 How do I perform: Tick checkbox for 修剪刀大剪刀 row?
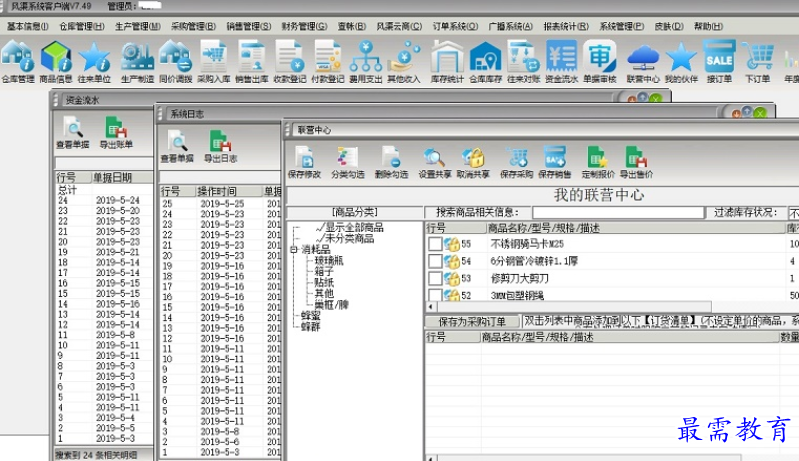pyautogui.click(x=435, y=279)
